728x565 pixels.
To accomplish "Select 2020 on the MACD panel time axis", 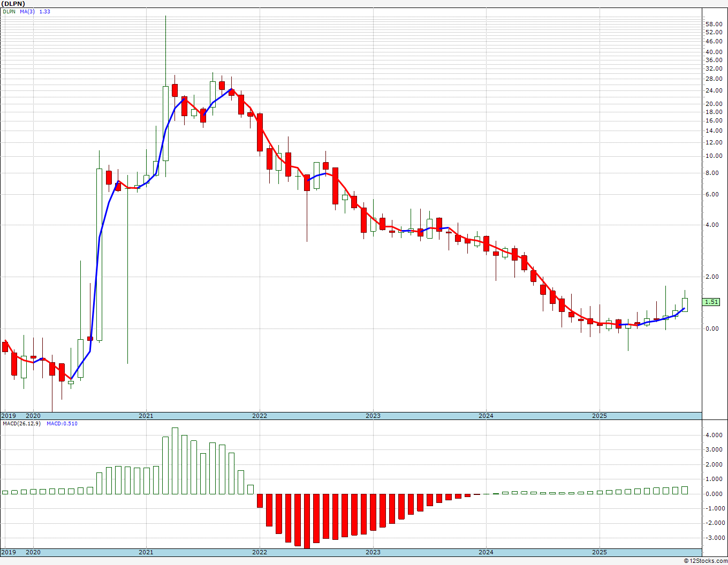I will [x=33, y=552].
